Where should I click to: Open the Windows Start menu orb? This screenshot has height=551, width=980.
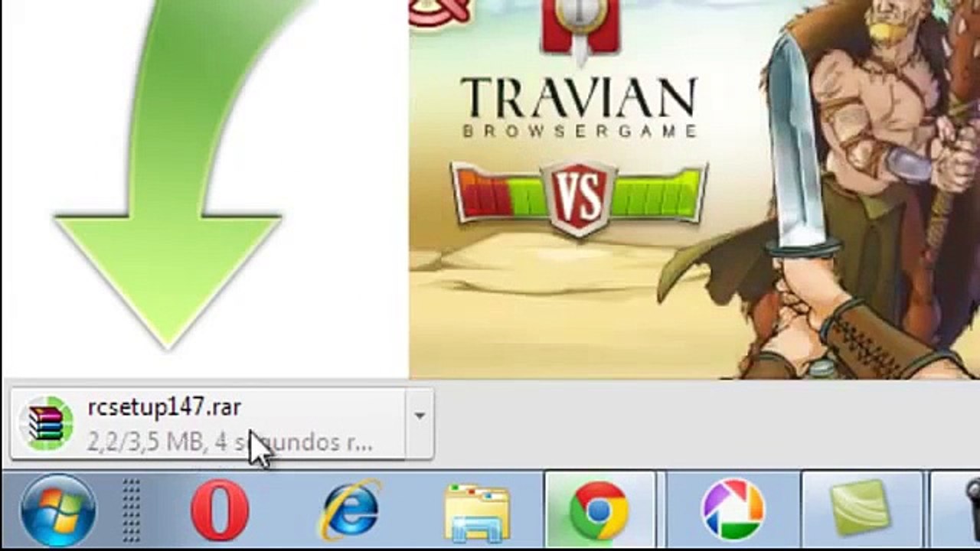click(x=58, y=510)
